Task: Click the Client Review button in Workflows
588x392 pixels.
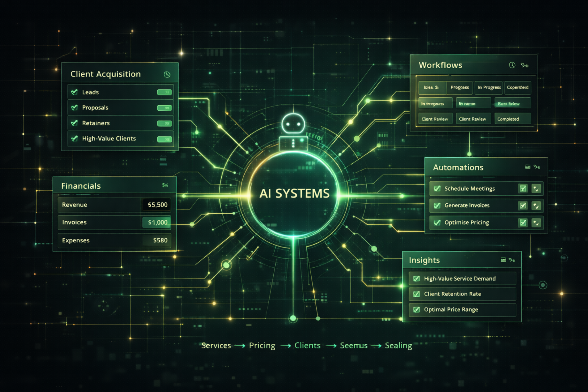Action: point(435,119)
